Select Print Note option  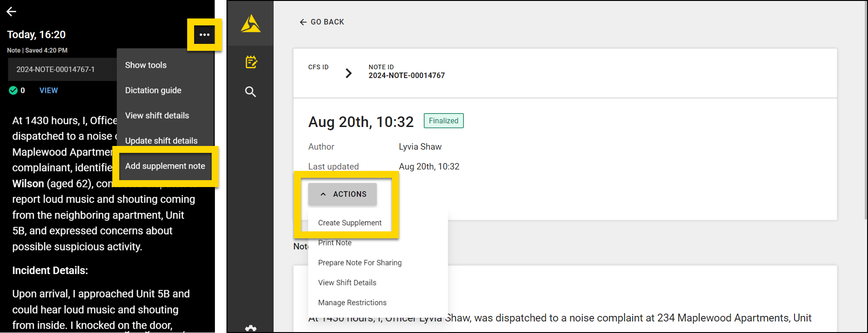335,243
